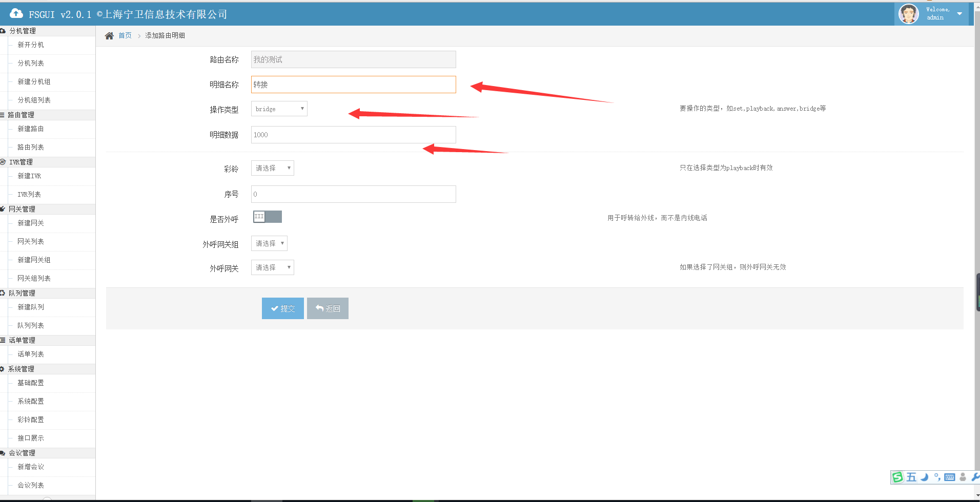Click the home icon in breadcrumb
This screenshot has width=980, height=502.
pyautogui.click(x=109, y=36)
